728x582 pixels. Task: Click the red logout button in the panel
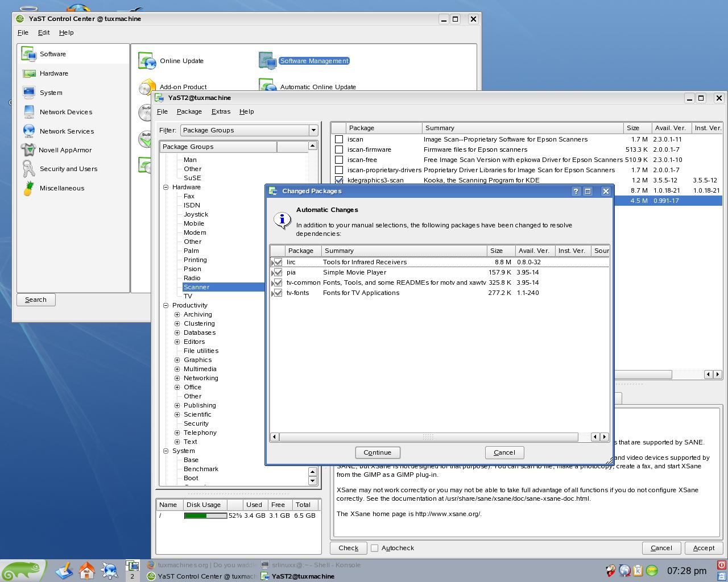point(722,565)
